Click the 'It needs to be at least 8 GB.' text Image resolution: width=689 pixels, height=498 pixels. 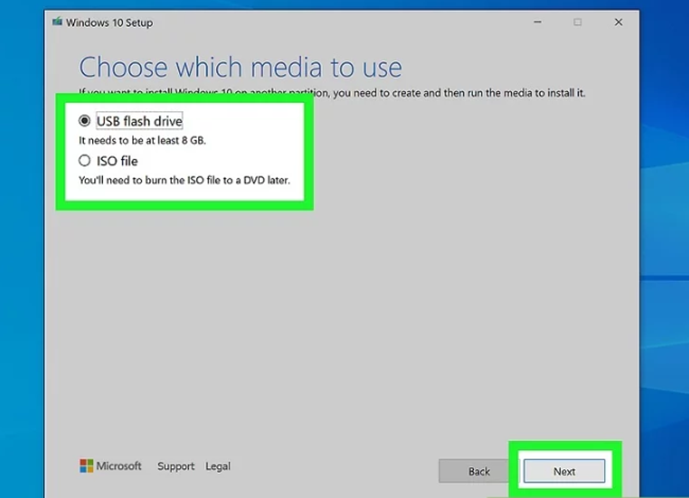(142, 140)
